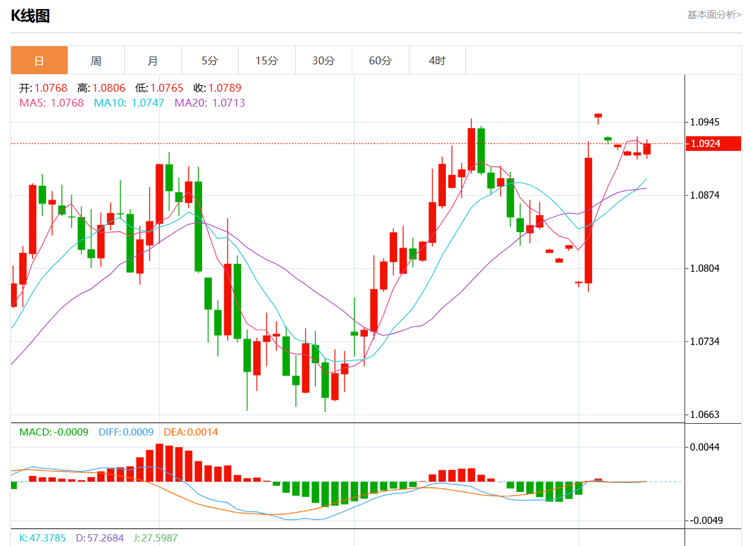The image size is (756, 546).
Task: Click the DEA: 0.0014 readout
Action: 191,432
